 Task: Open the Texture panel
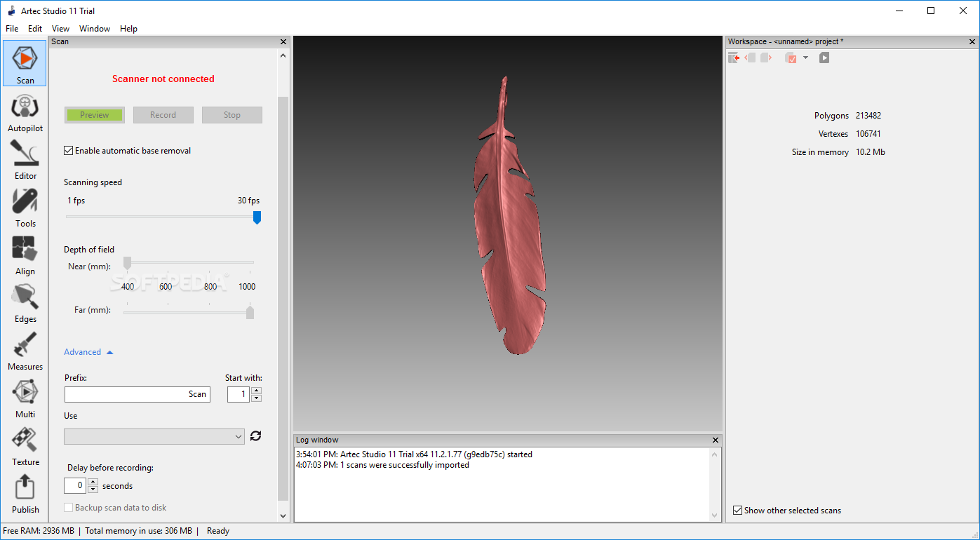25,445
